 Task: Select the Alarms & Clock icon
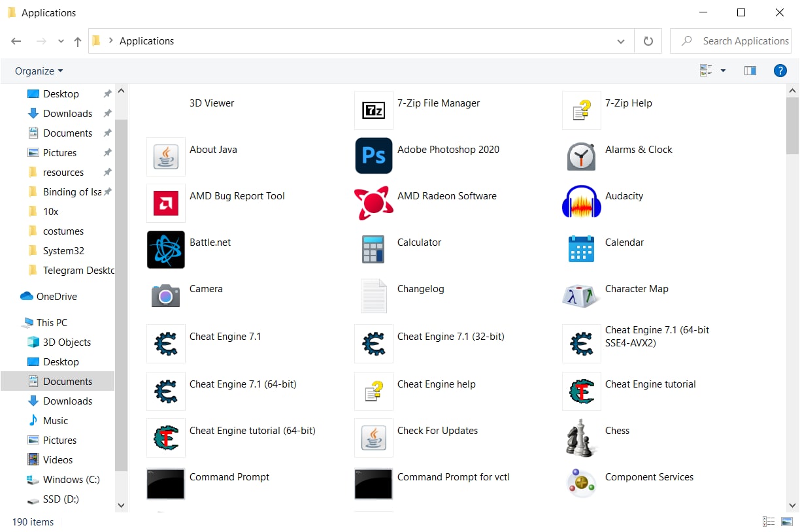click(x=582, y=157)
